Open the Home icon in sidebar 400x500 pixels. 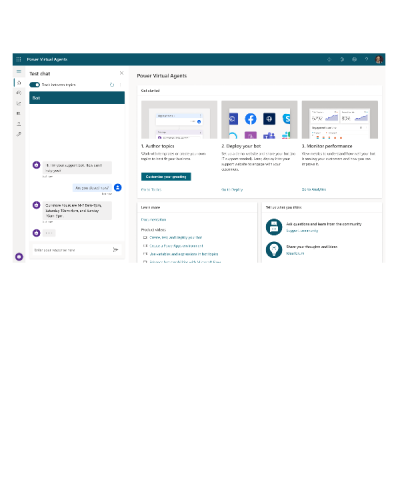(x=19, y=83)
